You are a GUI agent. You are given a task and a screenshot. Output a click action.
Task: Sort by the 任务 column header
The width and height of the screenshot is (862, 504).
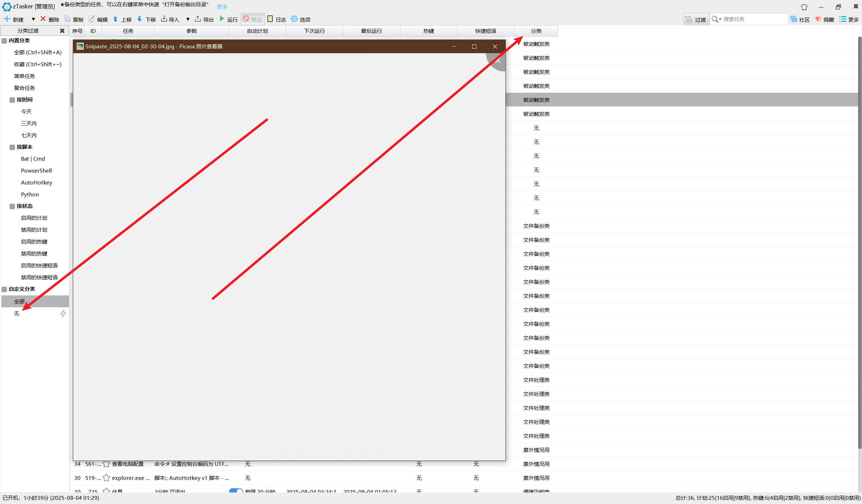pos(128,31)
